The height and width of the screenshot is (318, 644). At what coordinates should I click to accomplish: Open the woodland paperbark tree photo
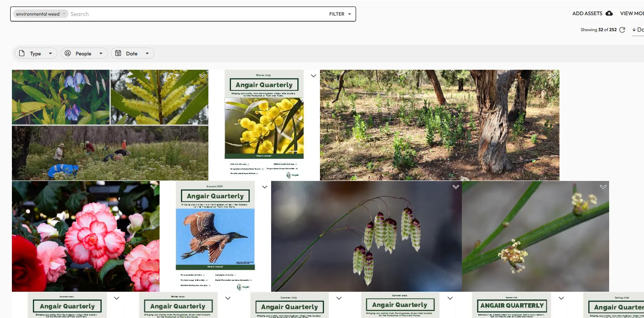[x=440, y=125]
